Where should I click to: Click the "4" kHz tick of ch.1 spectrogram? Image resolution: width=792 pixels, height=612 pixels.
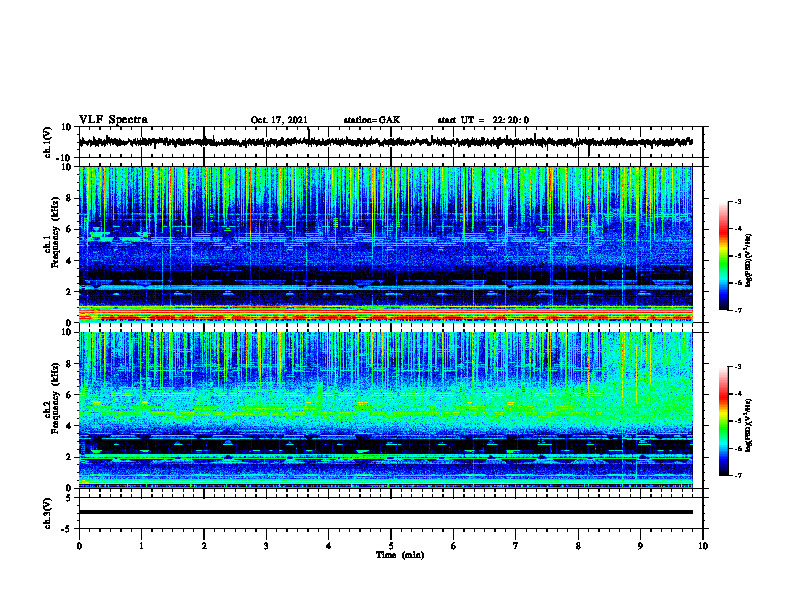pyautogui.click(x=70, y=261)
